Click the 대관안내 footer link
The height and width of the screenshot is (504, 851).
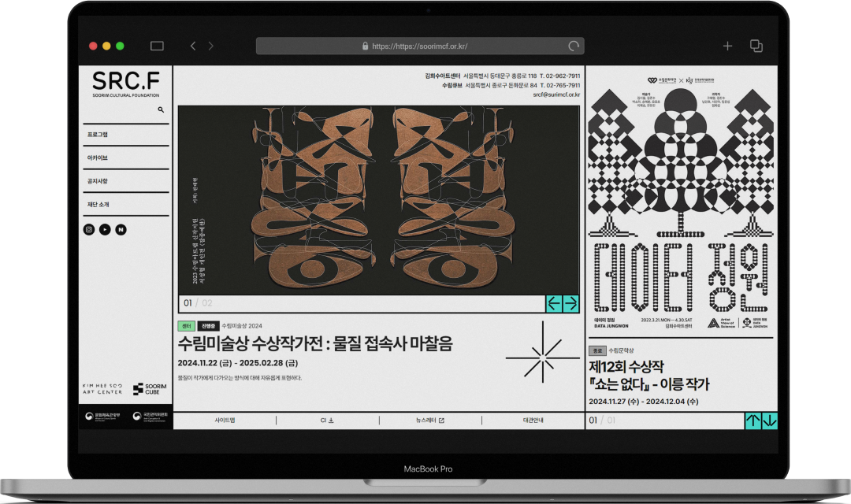[x=533, y=421]
